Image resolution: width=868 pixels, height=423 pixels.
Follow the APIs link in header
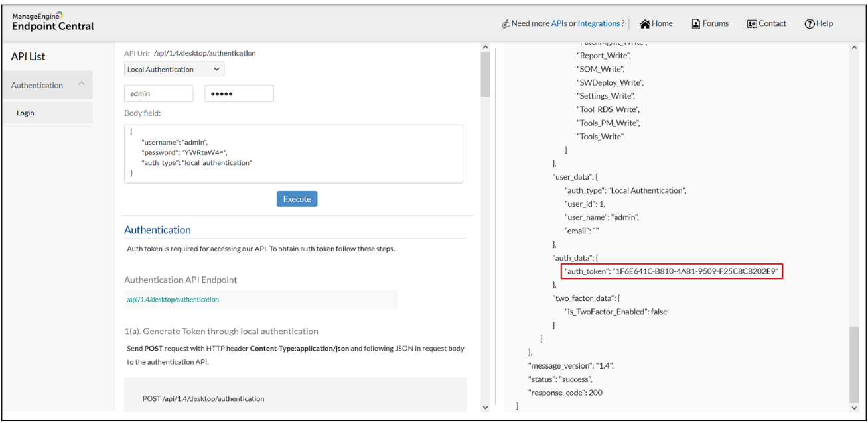tap(559, 23)
